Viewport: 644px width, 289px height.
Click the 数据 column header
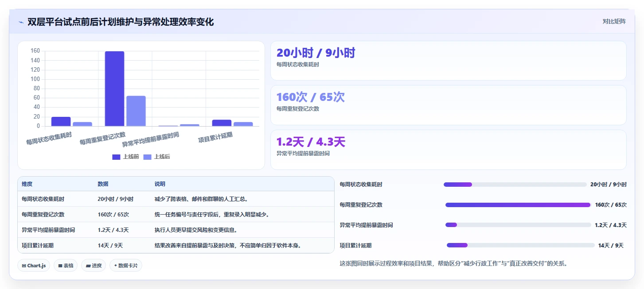(x=103, y=184)
